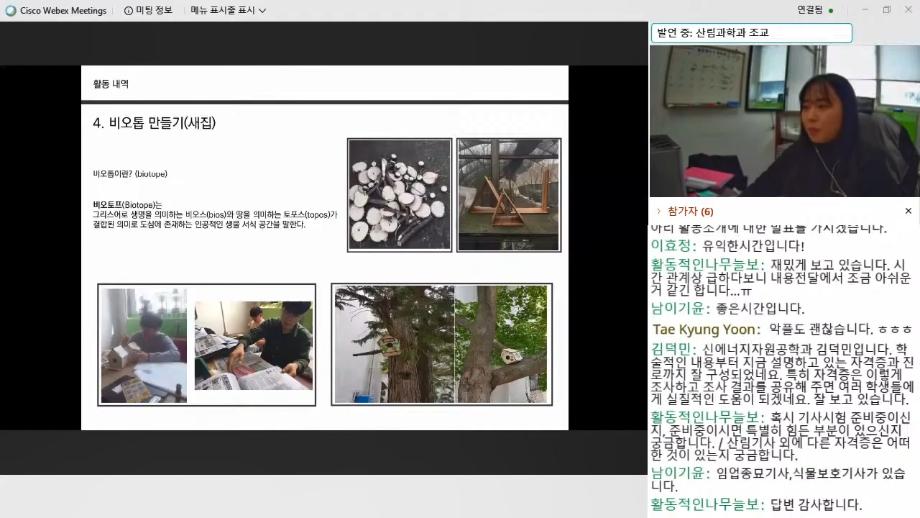Close the participants panel with the X

pyautogui.click(x=908, y=211)
